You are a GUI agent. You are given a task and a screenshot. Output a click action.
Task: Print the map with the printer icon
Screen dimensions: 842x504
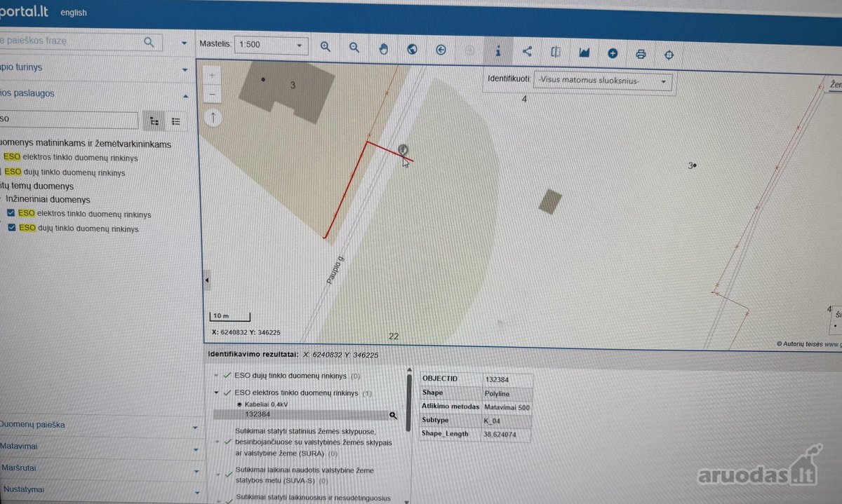click(641, 54)
